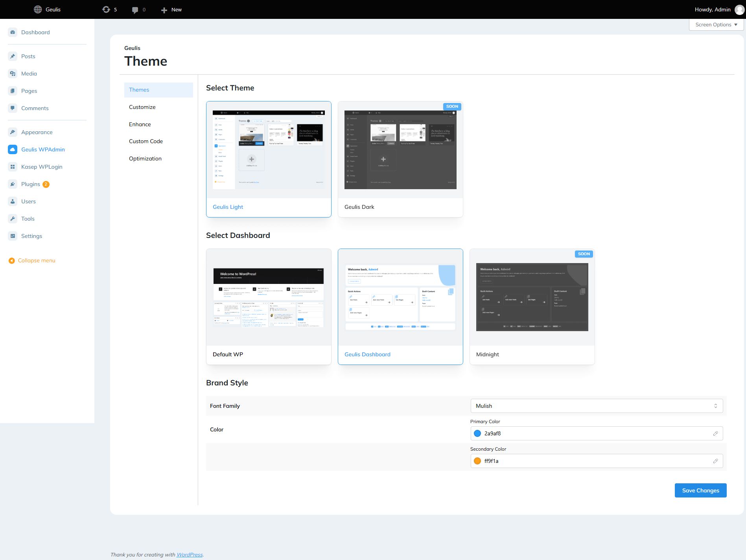Click the comments bubble icon in admin bar
The width and height of the screenshot is (746, 560).
click(135, 10)
